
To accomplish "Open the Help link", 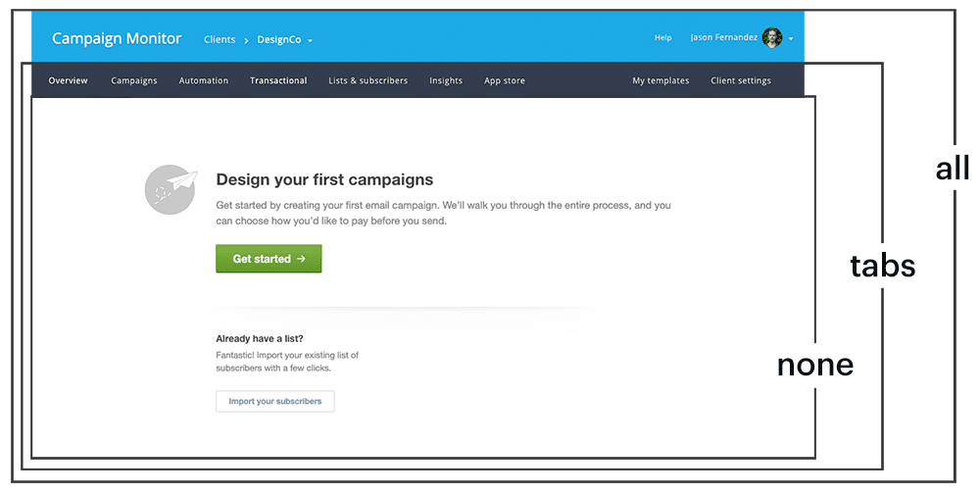I will [x=663, y=38].
